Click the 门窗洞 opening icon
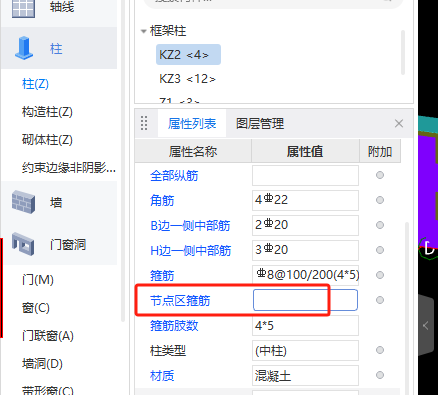Screen dimensions: 438x395 [x=23, y=244]
